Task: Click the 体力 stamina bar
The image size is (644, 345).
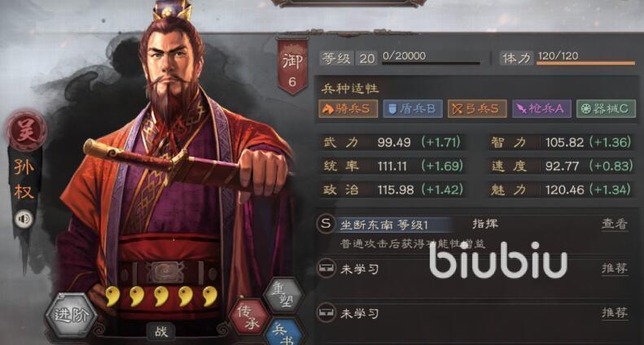Action: [x=585, y=63]
